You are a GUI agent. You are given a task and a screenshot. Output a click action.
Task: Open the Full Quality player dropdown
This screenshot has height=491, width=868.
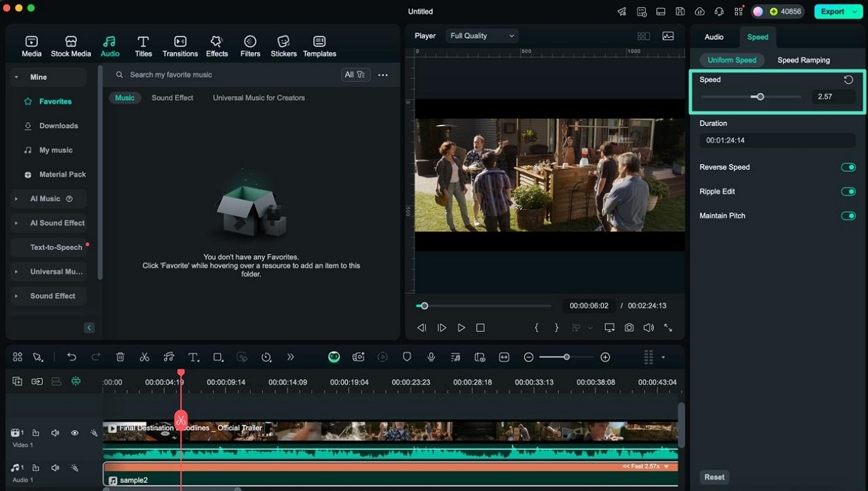(x=482, y=36)
